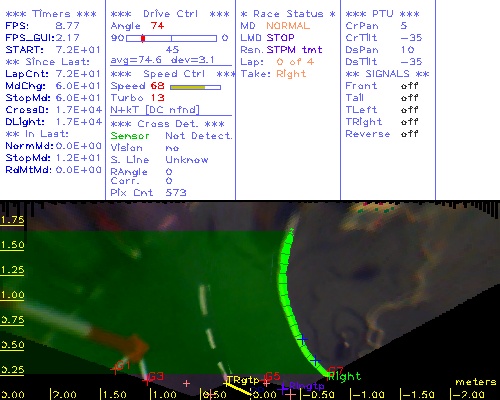Screen dimensions: 500x400
Task: Toggle the Reverse signal off value
Action: coord(409,134)
